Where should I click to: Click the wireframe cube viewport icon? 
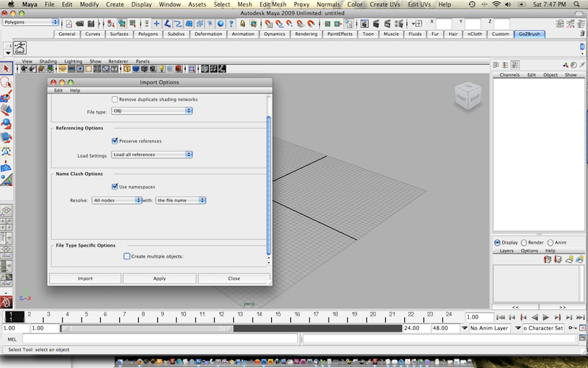(x=127, y=68)
